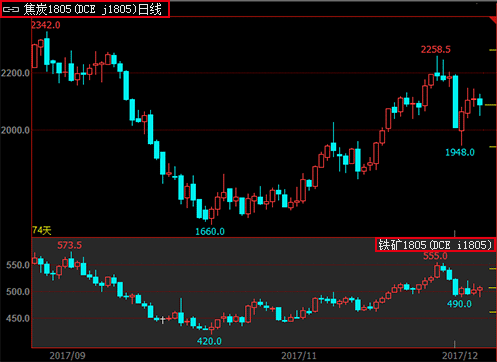The width and height of the screenshot is (497, 362).
Task: Click the 2200.0 price axis label
Action: click(15, 73)
